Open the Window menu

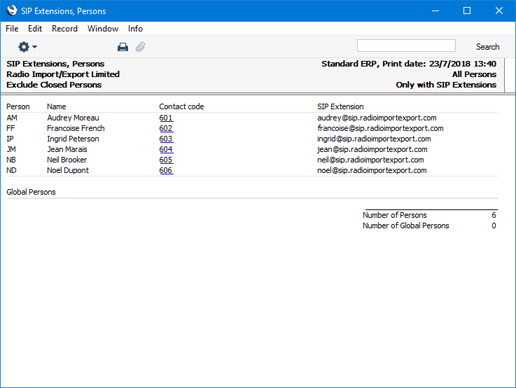click(103, 29)
